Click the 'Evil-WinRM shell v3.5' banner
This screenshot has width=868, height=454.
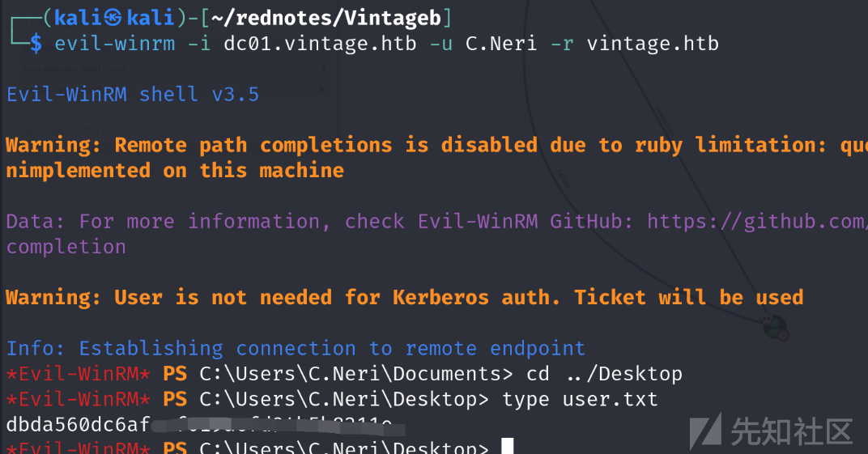coord(133,95)
